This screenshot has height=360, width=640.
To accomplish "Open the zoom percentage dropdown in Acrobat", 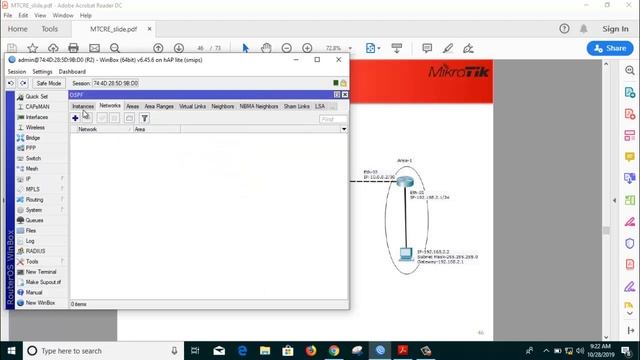I will tap(350, 49).
